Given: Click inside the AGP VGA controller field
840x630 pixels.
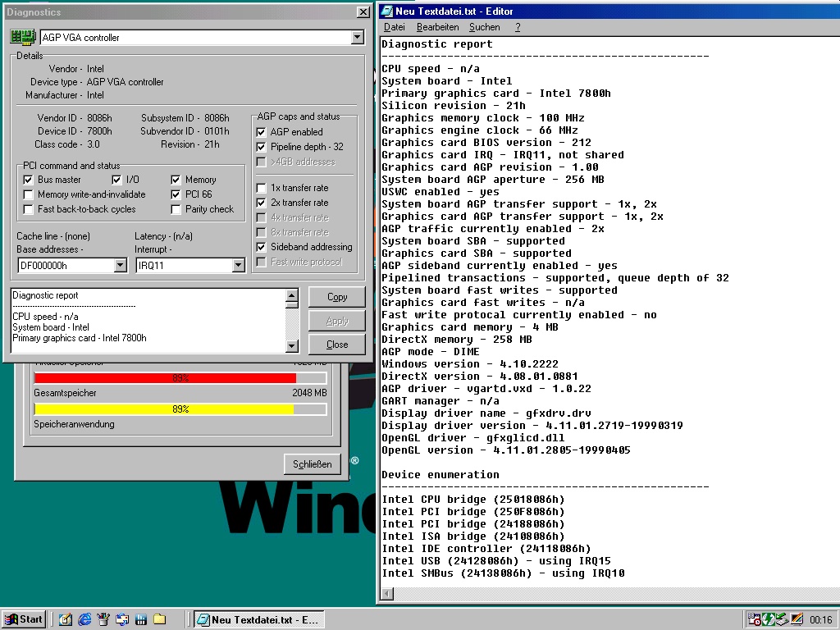Looking at the screenshot, I should (195, 37).
